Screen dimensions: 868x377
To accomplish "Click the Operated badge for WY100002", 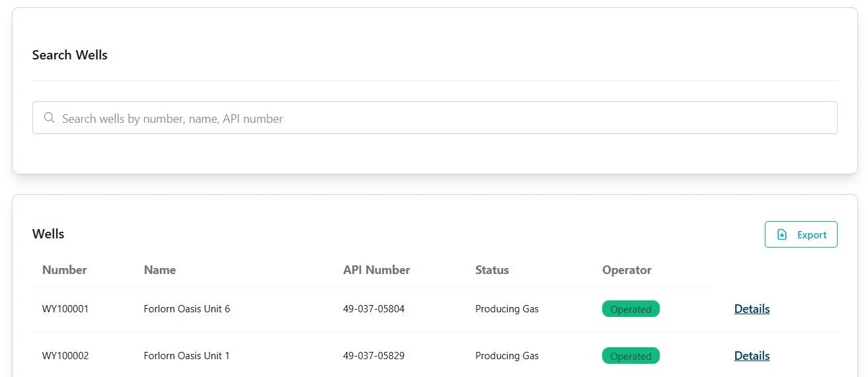I will (x=631, y=356).
